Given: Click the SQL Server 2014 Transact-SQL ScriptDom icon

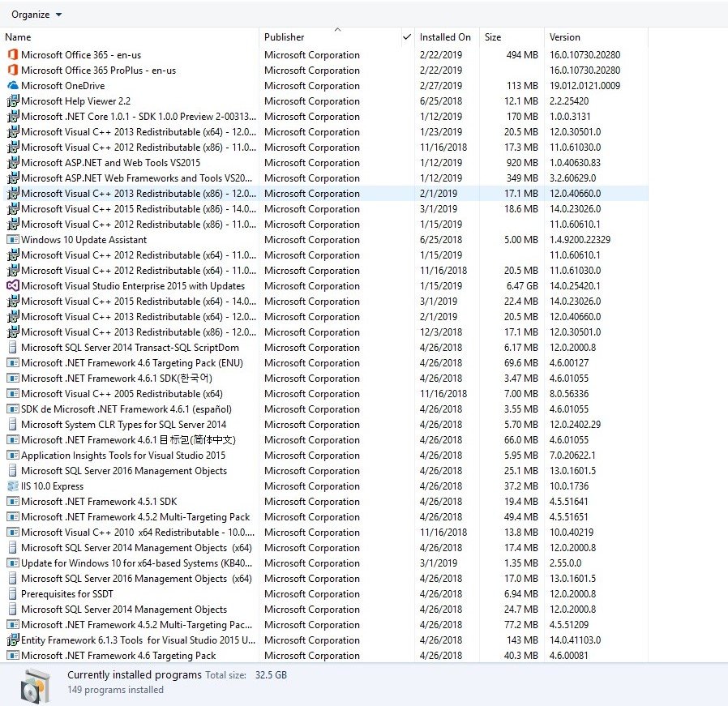Looking at the screenshot, I should tap(13, 347).
